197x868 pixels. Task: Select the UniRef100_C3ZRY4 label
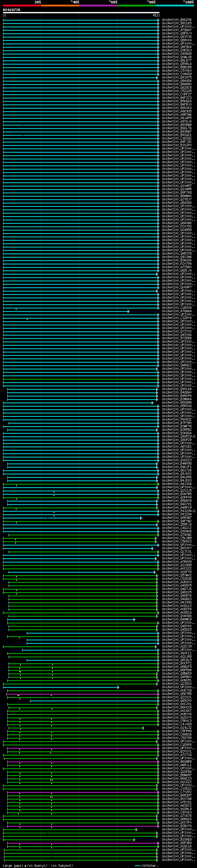(x=177, y=318)
